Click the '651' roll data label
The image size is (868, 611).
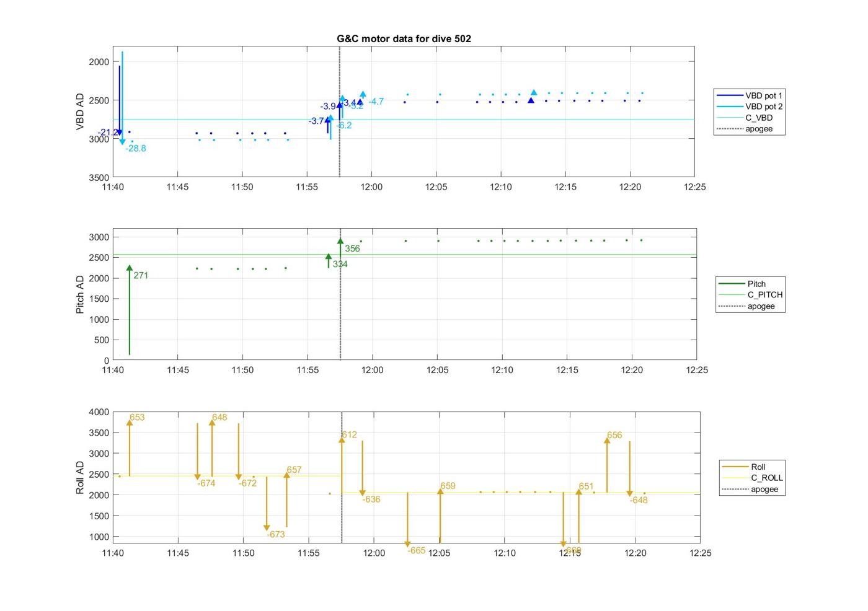click(x=586, y=487)
